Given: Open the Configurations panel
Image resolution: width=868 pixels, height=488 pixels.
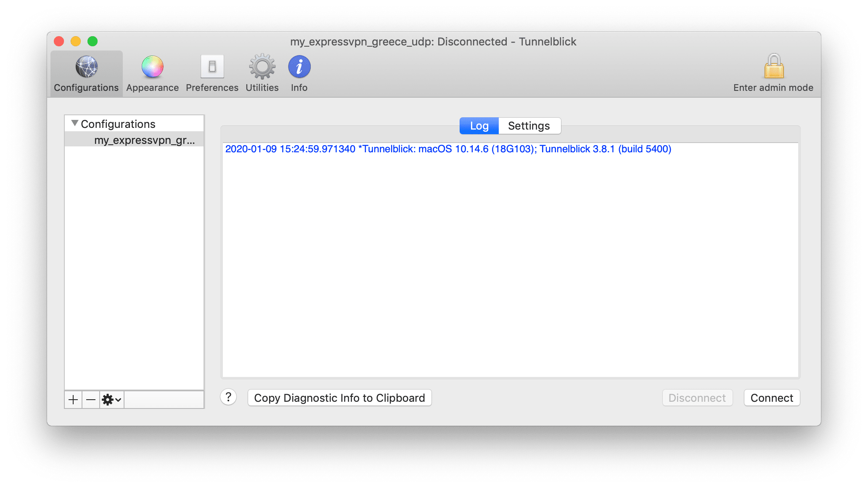Looking at the screenshot, I should pyautogui.click(x=85, y=72).
